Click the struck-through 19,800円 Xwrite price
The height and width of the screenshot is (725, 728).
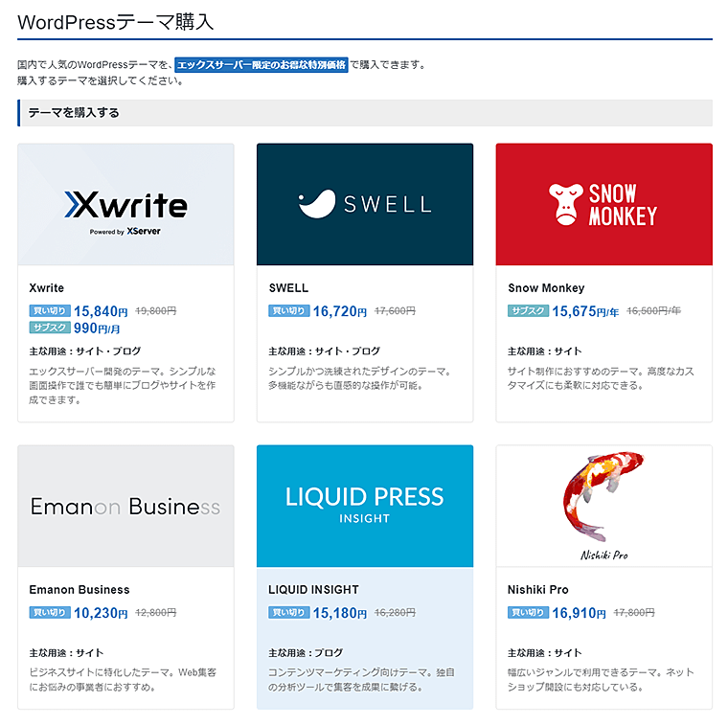(x=156, y=311)
